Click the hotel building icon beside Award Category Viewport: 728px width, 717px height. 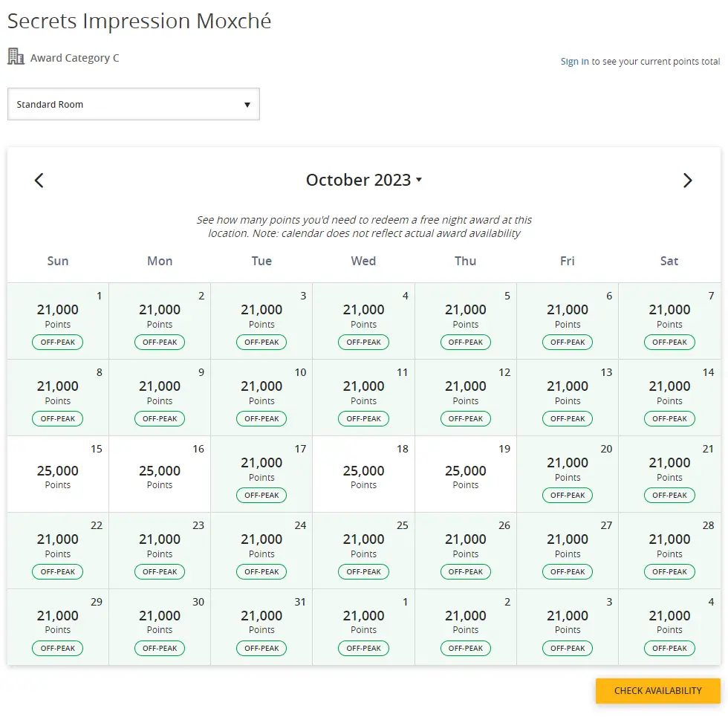(x=16, y=57)
